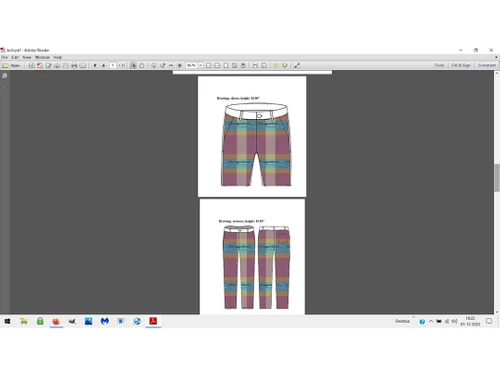Open the Tools pane
The width and height of the screenshot is (500, 375).
pos(439,65)
